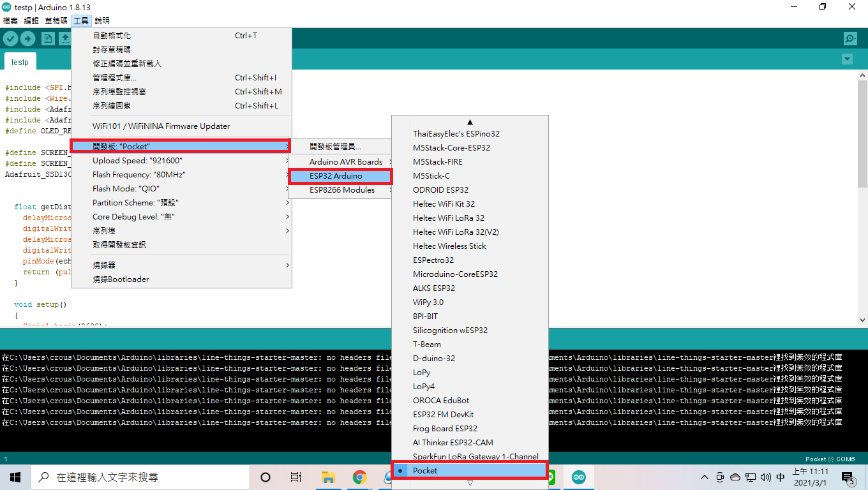
Task: Select M5Stick-C board
Action: coord(470,176)
